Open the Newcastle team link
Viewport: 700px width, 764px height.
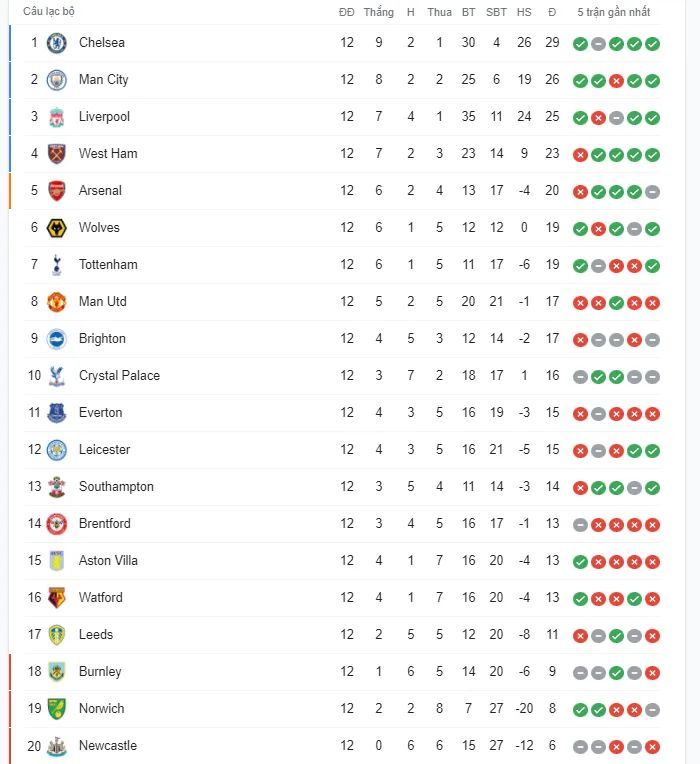coord(107,746)
